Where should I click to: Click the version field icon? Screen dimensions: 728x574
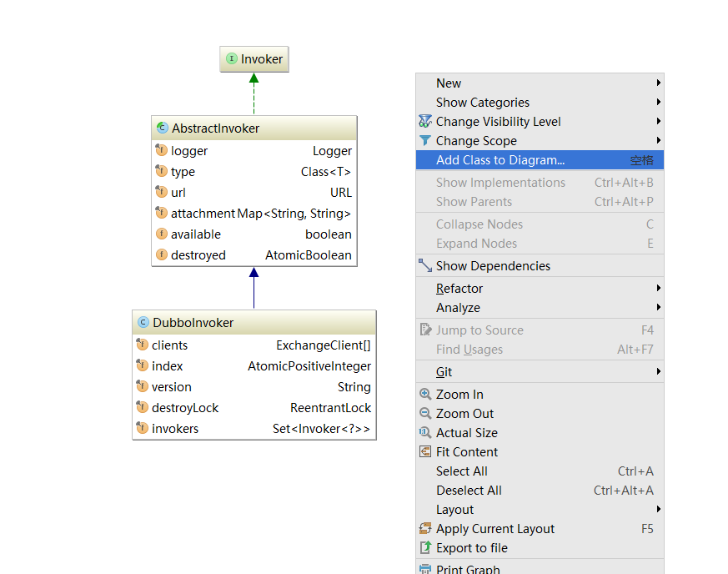[x=142, y=386]
